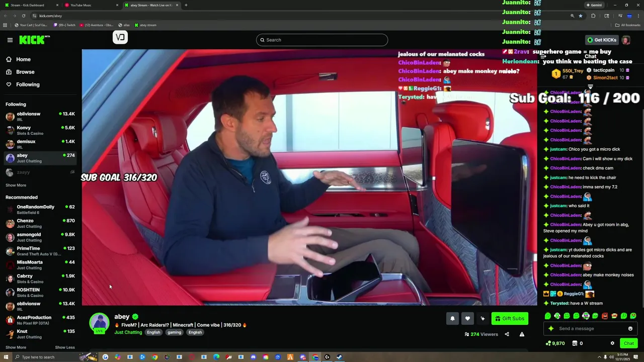
Task: Open Konvy's channel in Following list
Action: 40,130
